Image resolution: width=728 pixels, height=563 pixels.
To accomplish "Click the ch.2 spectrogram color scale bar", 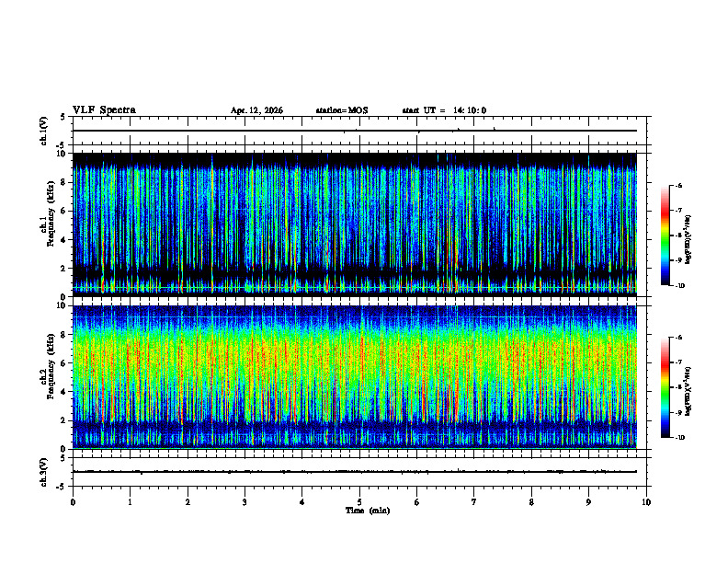I will coord(665,387).
